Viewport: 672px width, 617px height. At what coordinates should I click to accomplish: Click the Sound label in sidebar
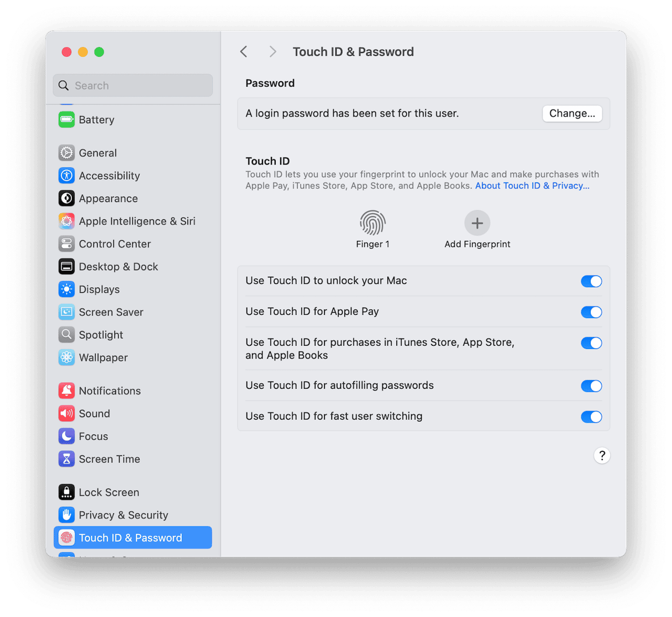click(x=95, y=414)
